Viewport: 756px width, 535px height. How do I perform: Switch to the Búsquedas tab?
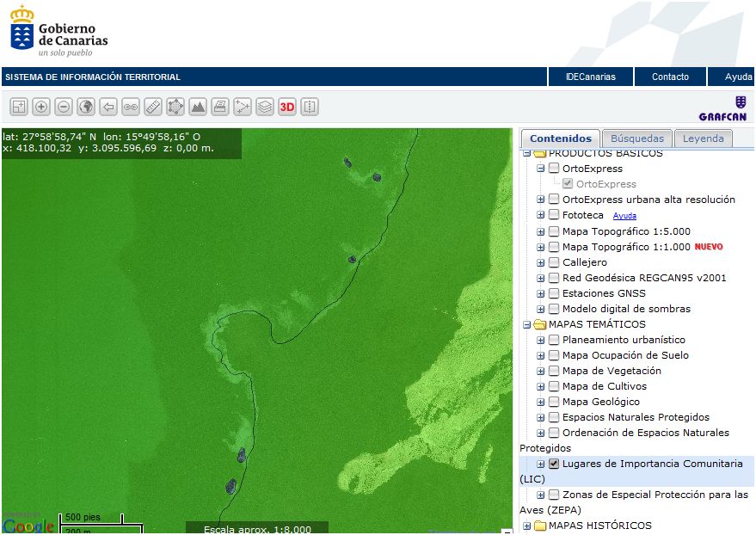[x=637, y=138]
